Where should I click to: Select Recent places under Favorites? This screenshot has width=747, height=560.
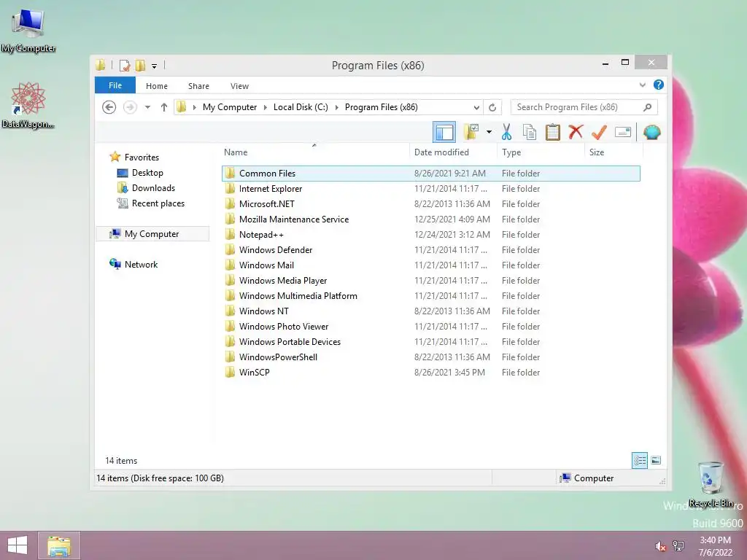[158, 203]
